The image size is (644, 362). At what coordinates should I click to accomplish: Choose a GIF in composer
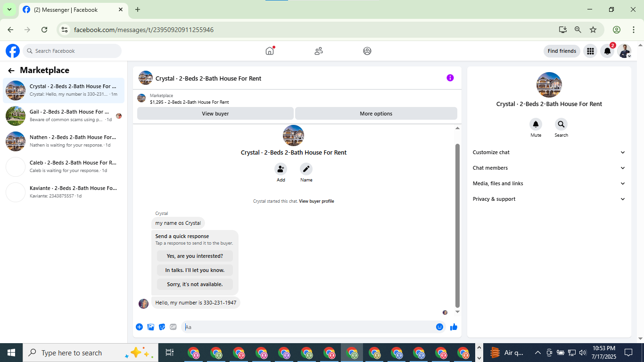(173, 327)
